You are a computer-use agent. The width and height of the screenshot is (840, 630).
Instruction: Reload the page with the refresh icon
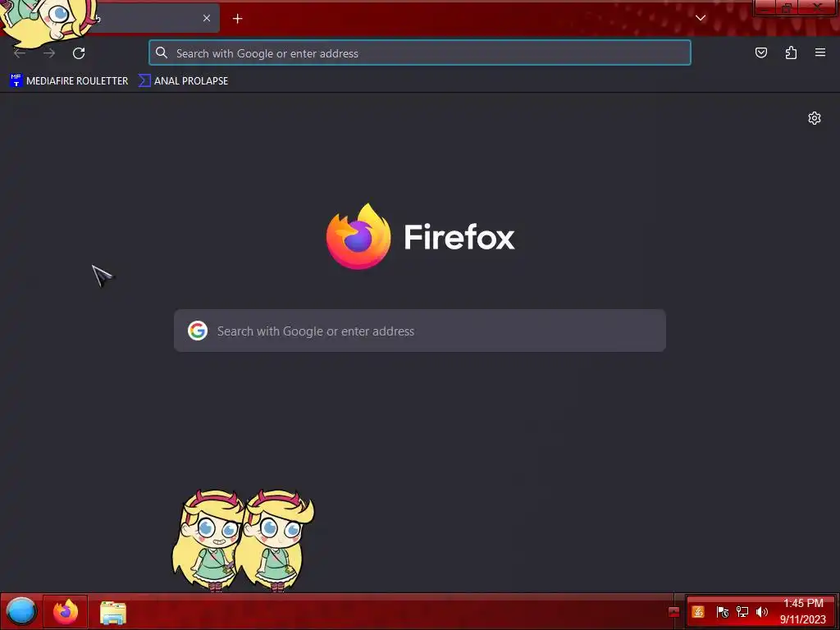click(79, 53)
